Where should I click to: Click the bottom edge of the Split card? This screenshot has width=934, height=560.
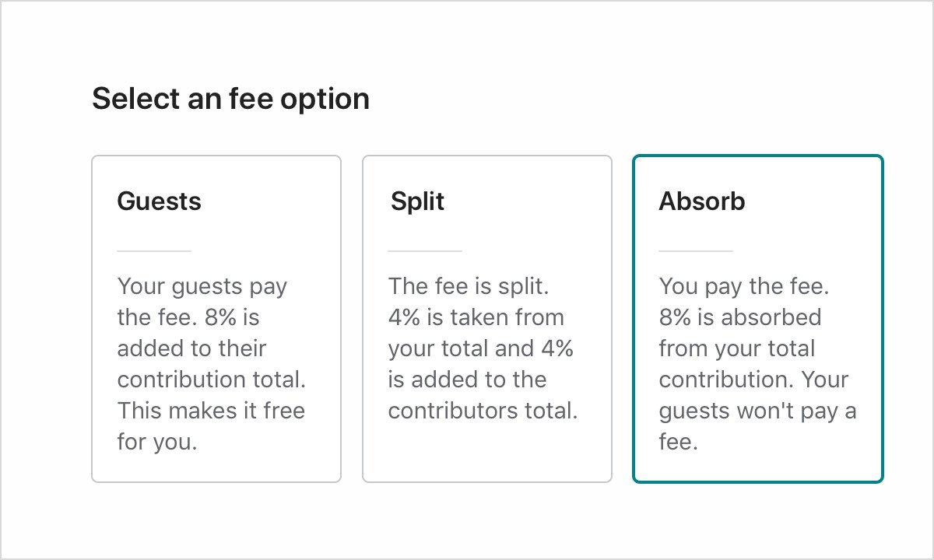pyautogui.click(x=487, y=480)
